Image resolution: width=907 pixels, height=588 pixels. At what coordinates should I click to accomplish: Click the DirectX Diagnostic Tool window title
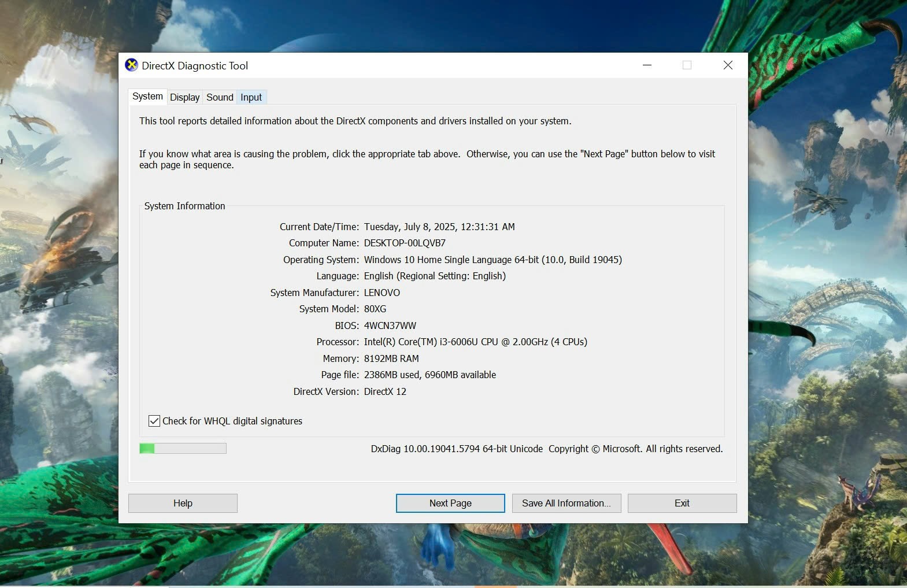click(195, 65)
